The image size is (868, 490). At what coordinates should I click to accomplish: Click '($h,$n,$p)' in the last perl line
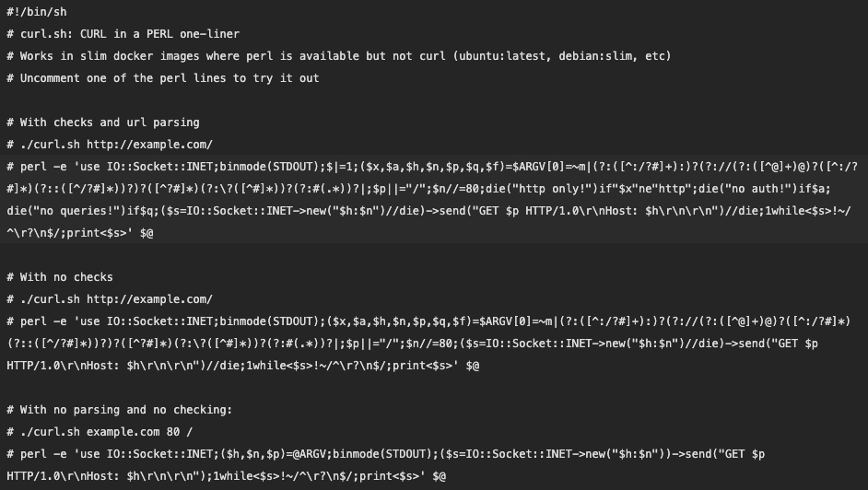[249, 454]
